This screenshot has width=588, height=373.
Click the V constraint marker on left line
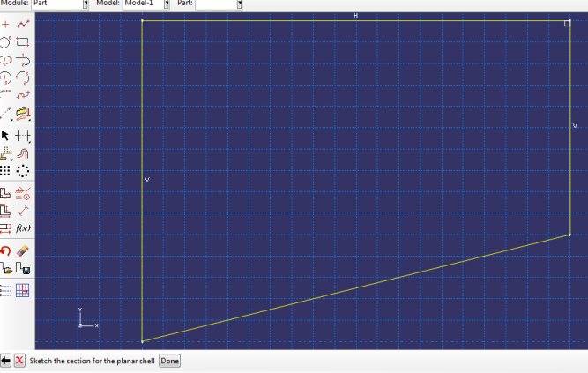pyautogui.click(x=147, y=180)
